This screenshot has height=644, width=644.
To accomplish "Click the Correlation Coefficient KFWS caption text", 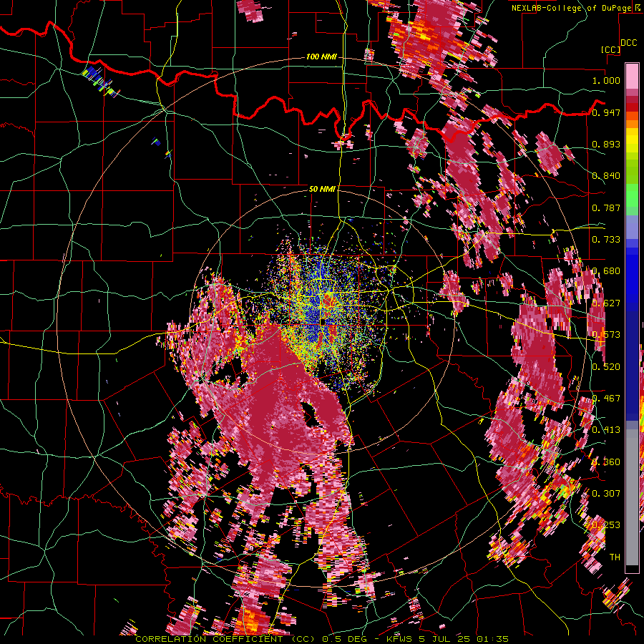I will coord(322,639).
